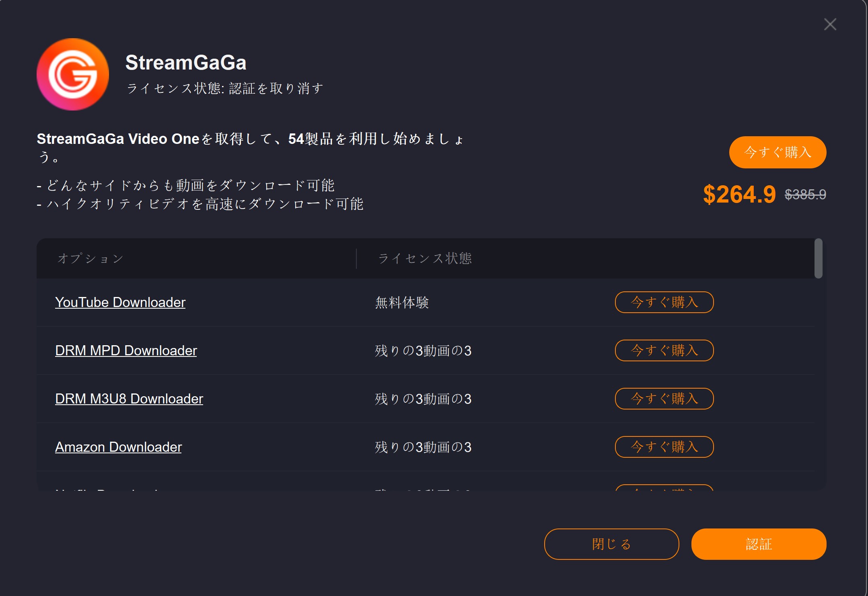Close the license dialog via X icon
868x596 pixels.
pos(829,24)
